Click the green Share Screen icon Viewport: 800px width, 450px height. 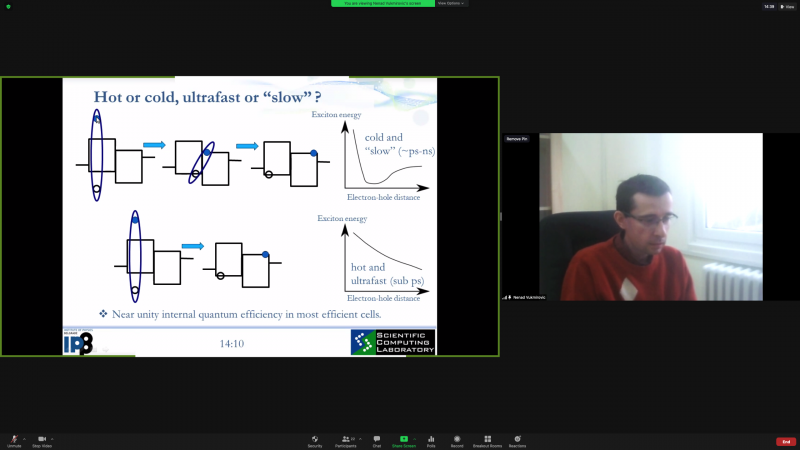[404, 439]
